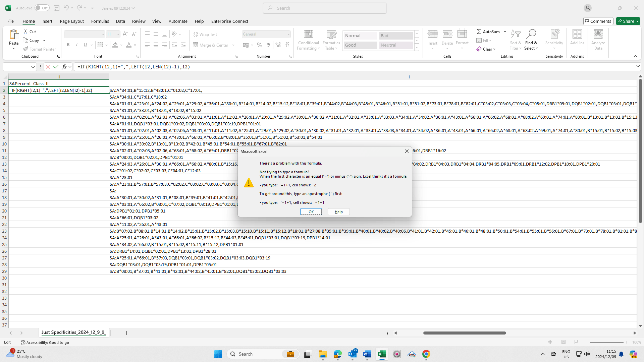Click the Insert Function fx icon
644x362 pixels.
tap(64, 67)
